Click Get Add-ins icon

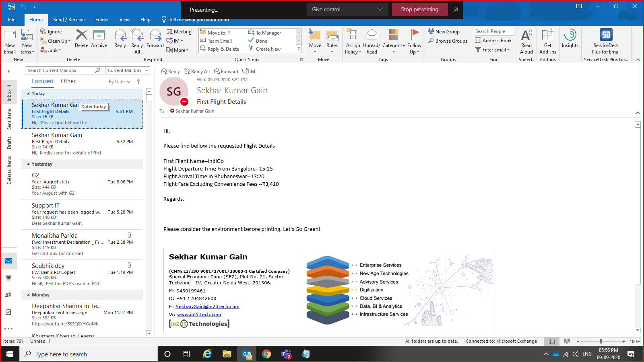tap(548, 35)
